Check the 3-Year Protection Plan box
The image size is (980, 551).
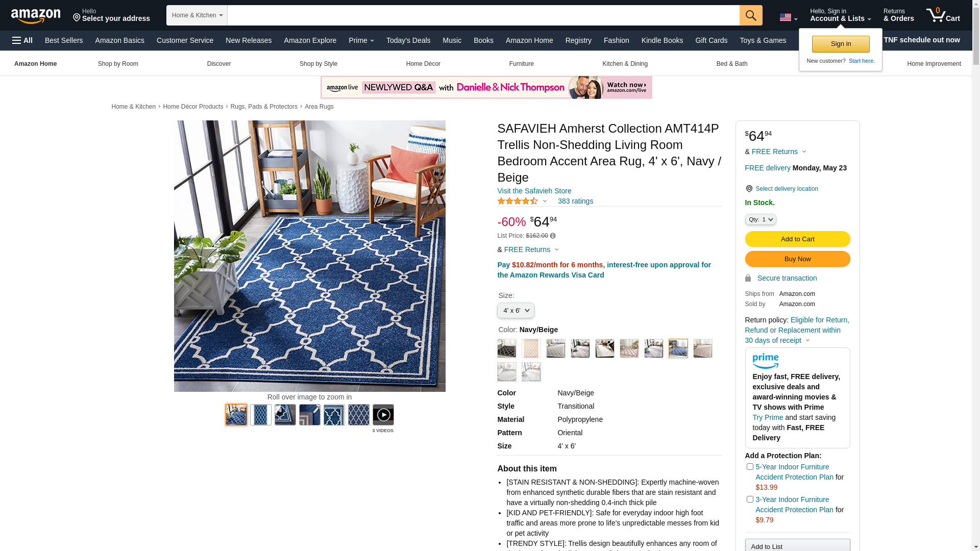coord(750,499)
